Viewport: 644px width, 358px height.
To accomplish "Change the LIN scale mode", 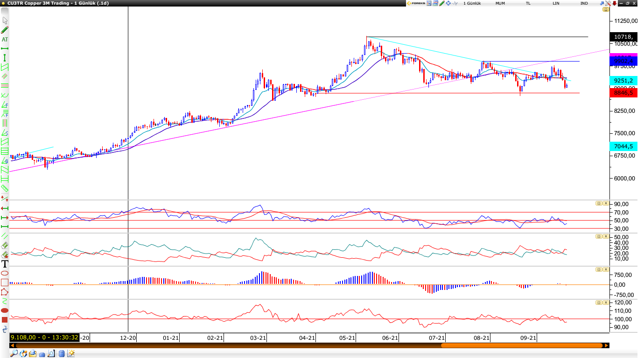I will (x=556, y=3).
